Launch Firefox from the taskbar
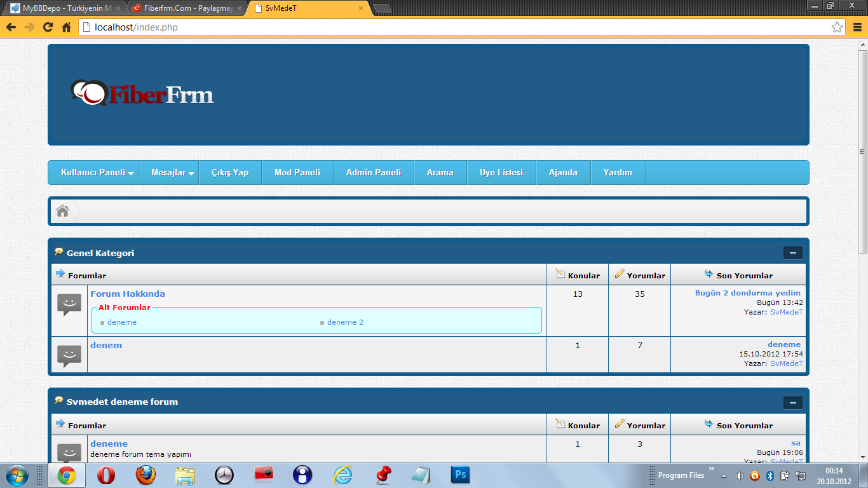The width and height of the screenshot is (868, 488). click(x=146, y=475)
